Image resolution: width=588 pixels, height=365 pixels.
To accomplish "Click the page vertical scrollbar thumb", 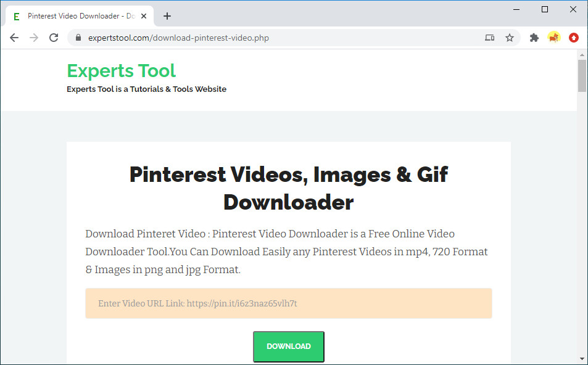I will (x=582, y=75).
